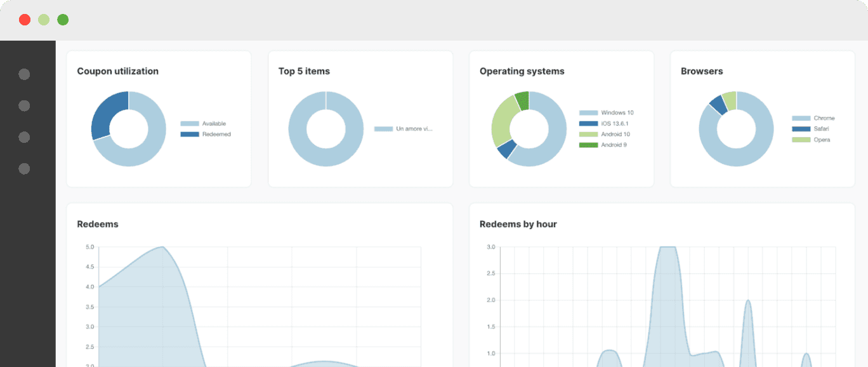Click the dark blue Redeemed donut segment

tap(106, 113)
